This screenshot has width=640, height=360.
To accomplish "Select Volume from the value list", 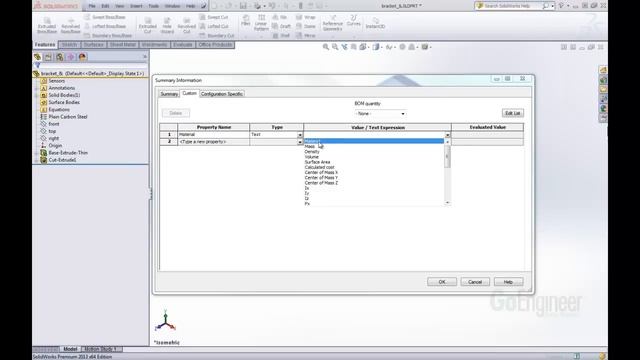I will [312, 157].
